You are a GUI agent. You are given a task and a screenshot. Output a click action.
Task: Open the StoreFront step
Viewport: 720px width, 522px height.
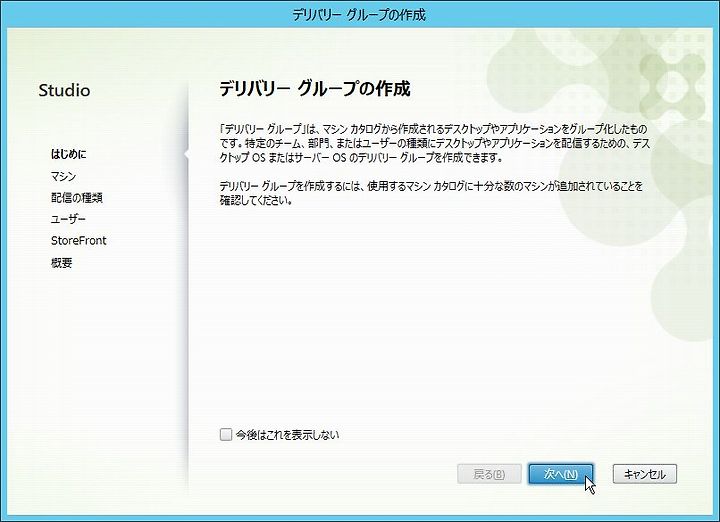79,241
